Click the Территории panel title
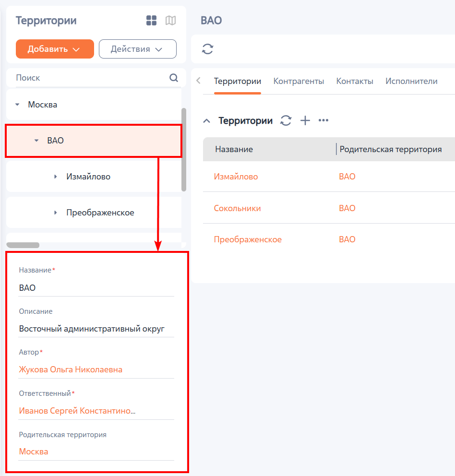The width and height of the screenshot is (455, 476). (46, 21)
